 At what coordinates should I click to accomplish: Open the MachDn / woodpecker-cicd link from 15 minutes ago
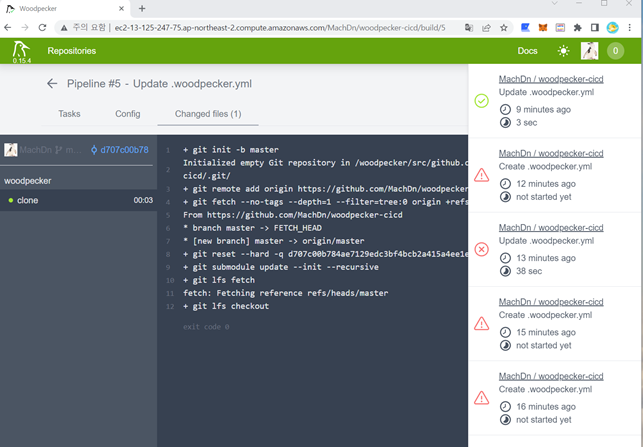tap(551, 302)
